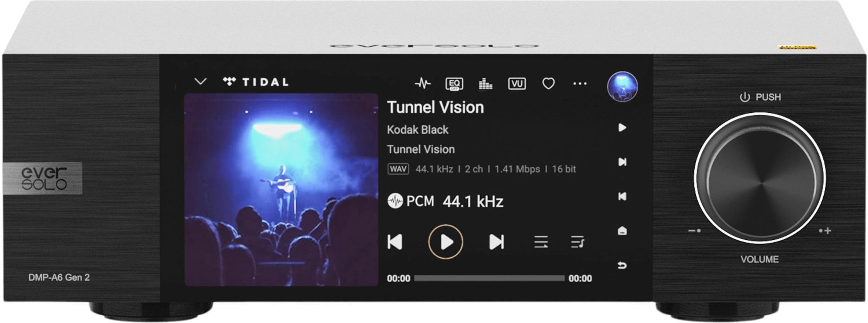Click the Kodak Black artist name
The height and width of the screenshot is (323, 868).
tap(418, 130)
